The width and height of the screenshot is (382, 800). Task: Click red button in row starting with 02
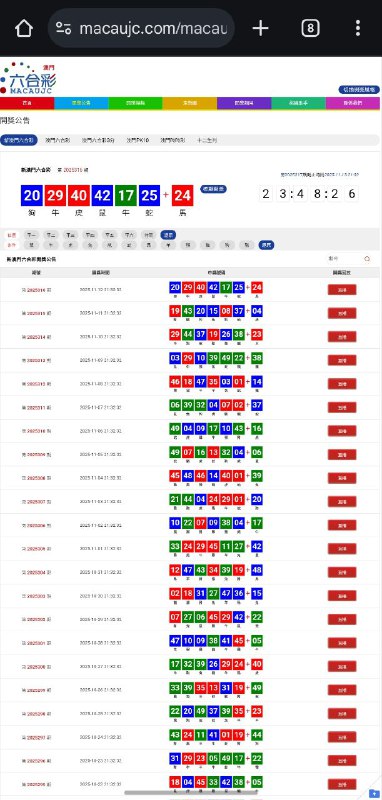(x=342, y=595)
